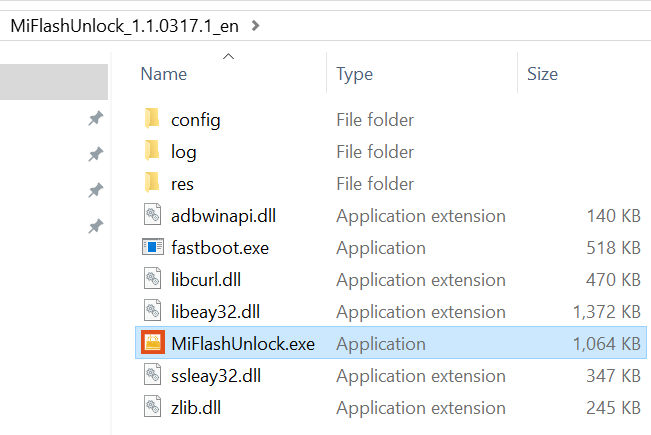Expand the breadcrumb chevron after folder name
This screenshot has height=435, width=651.
(256, 25)
